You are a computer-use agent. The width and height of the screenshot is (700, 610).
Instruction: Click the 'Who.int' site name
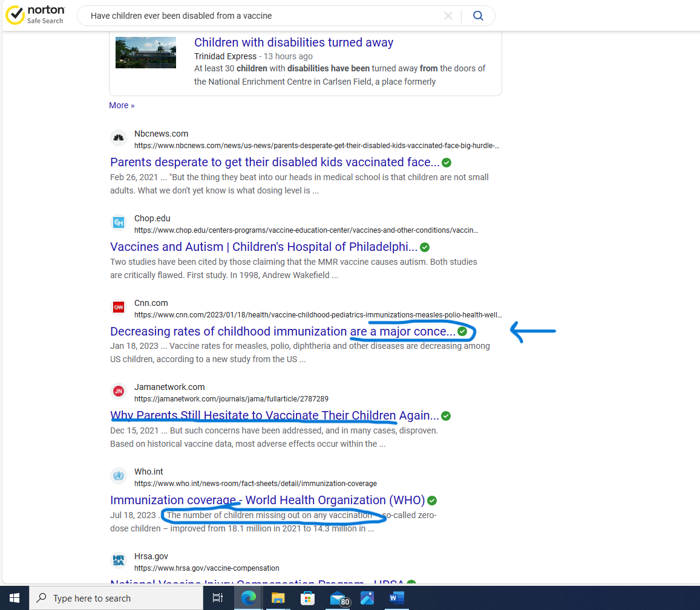[149, 472]
